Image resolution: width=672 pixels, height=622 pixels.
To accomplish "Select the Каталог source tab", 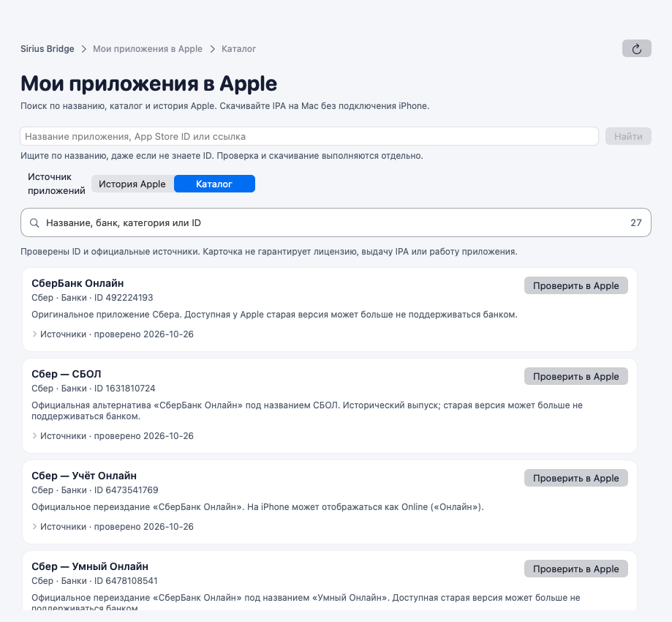I will tap(214, 184).
